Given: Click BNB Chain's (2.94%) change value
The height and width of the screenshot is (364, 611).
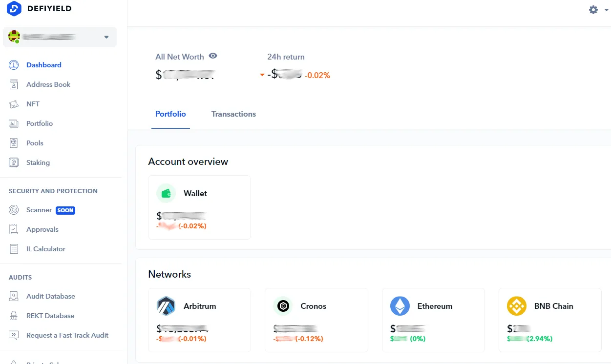Looking at the screenshot, I should (x=540, y=339).
